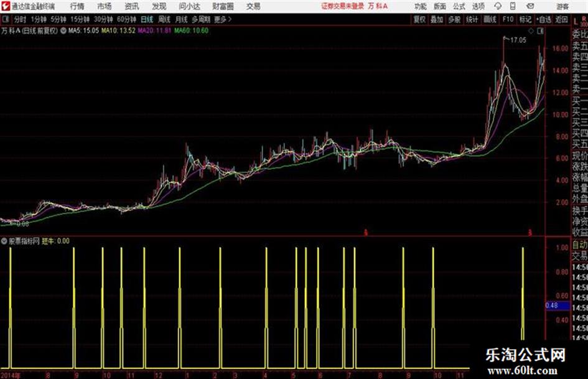
Task: Click the MA10: 13.52 indicator value
Action: tap(118, 30)
